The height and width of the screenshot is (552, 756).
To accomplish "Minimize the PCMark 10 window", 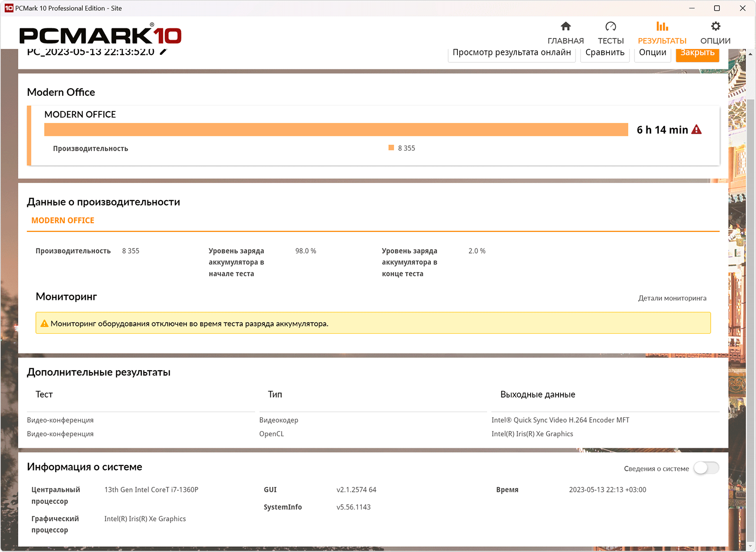I will pyautogui.click(x=692, y=8).
